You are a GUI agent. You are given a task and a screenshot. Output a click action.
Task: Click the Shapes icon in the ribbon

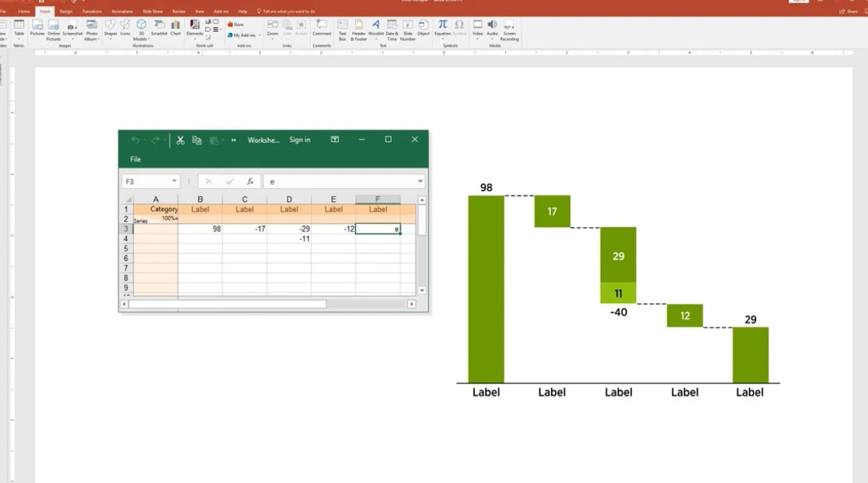110,27
